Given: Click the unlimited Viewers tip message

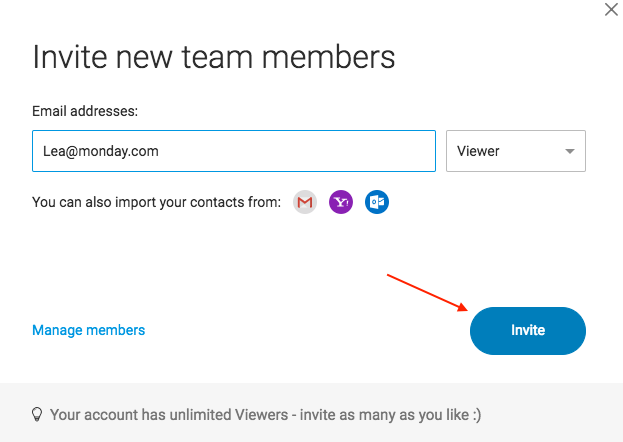Looking at the screenshot, I should point(265,415).
